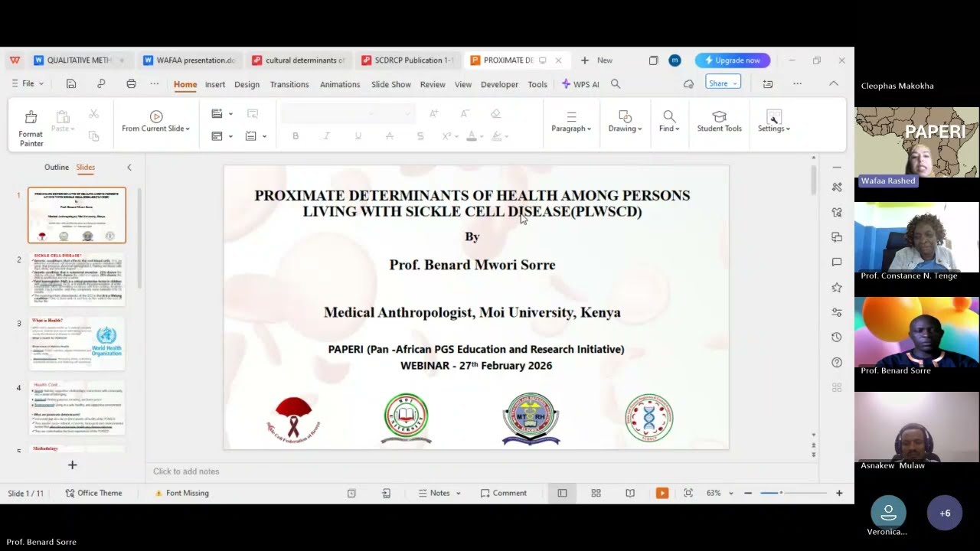Click the WPS logo at top left
The height and width of the screenshot is (551, 980).
pyautogui.click(x=15, y=60)
